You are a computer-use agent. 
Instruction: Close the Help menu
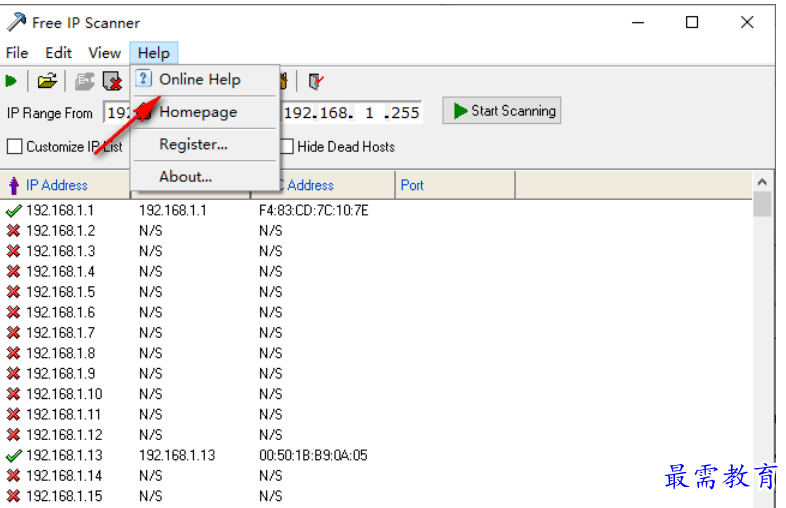[154, 53]
